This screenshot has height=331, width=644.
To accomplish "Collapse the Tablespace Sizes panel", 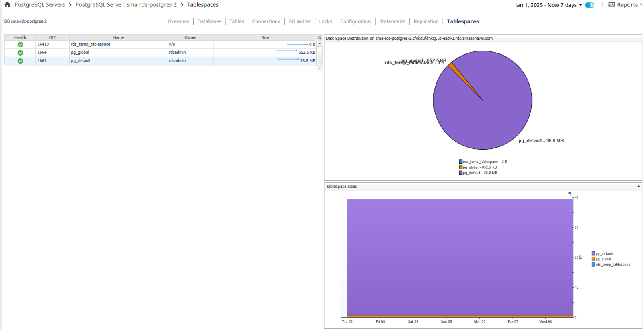I will click(638, 186).
